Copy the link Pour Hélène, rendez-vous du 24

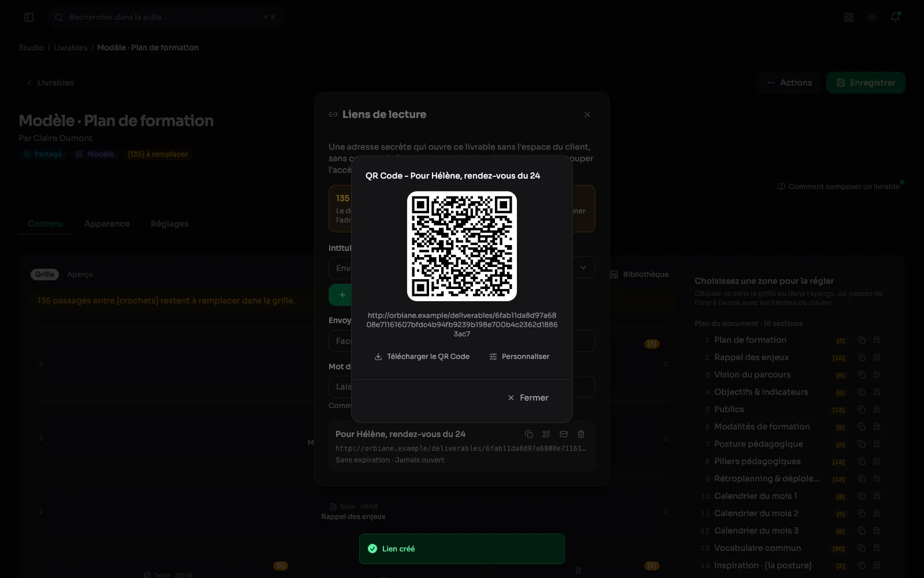[x=529, y=434]
